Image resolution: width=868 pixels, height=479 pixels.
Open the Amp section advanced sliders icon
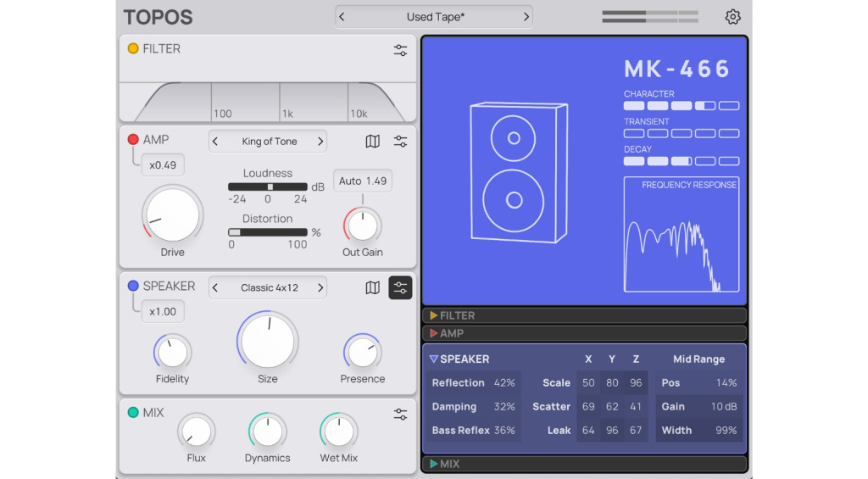pos(400,142)
